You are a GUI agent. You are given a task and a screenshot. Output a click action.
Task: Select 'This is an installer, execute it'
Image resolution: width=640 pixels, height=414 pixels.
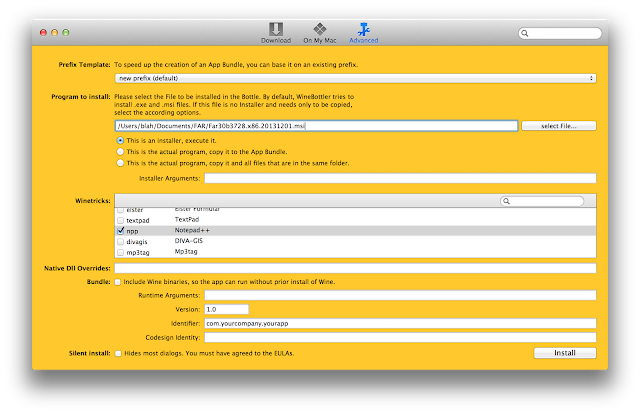click(120, 140)
